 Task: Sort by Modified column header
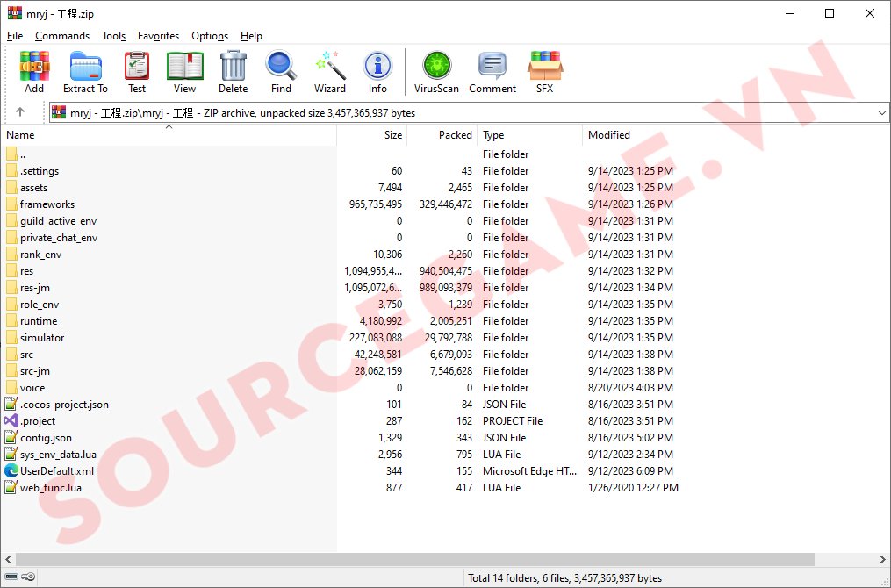pyautogui.click(x=609, y=135)
